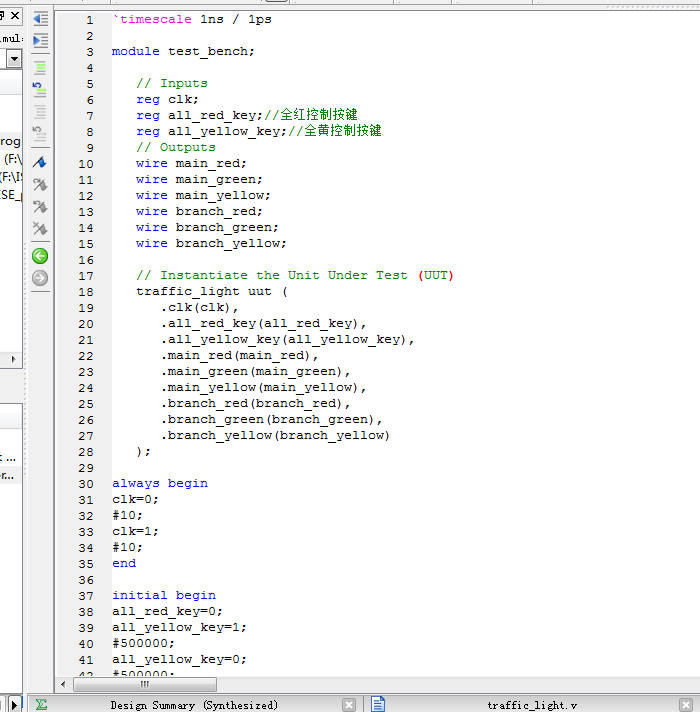Click the green back navigation arrow
Image resolution: width=700 pixels, height=712 pixels.
coord(40,256)
